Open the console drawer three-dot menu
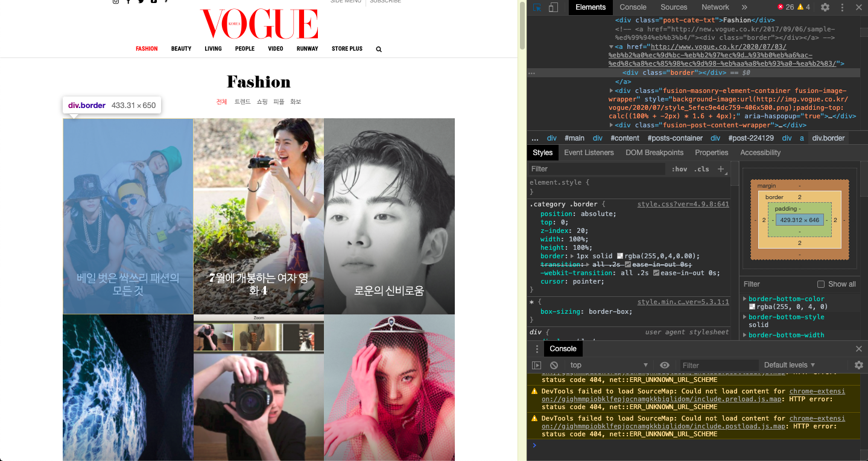The image size is (868, 461). [537, 349]
